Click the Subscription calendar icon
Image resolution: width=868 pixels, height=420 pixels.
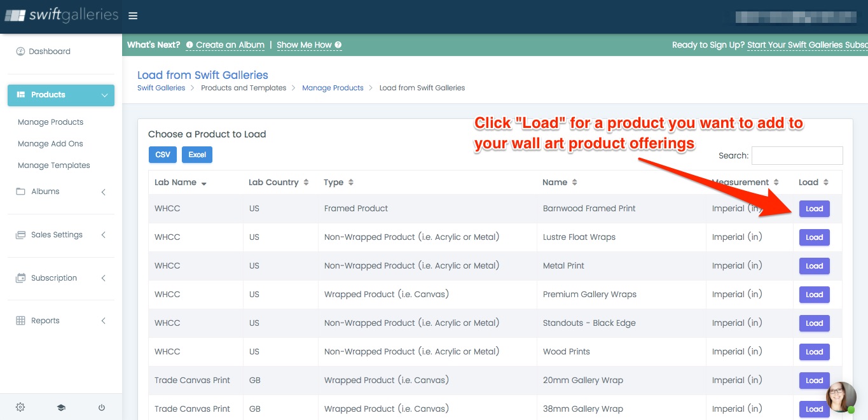pyautogui.click(x=20, y=278)
